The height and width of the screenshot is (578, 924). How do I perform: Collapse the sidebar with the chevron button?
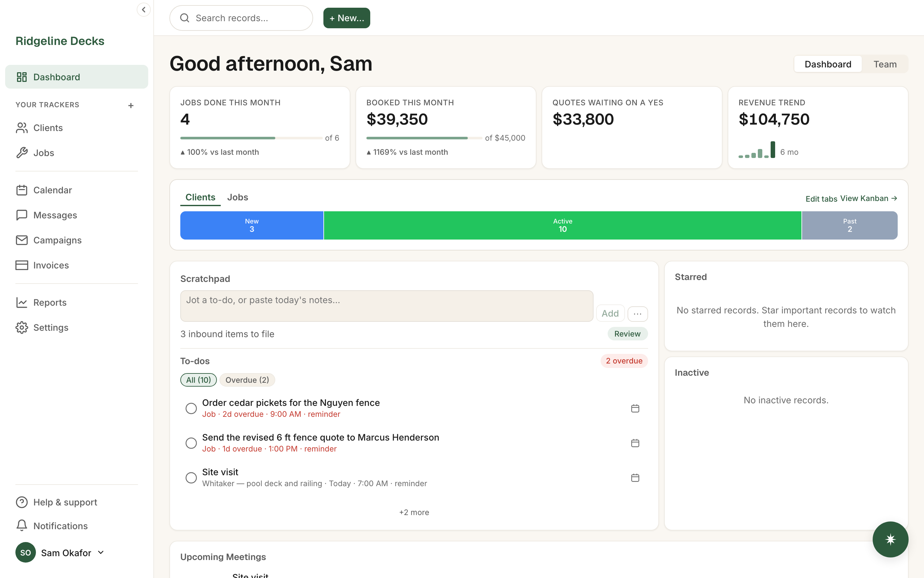[143, 10]
